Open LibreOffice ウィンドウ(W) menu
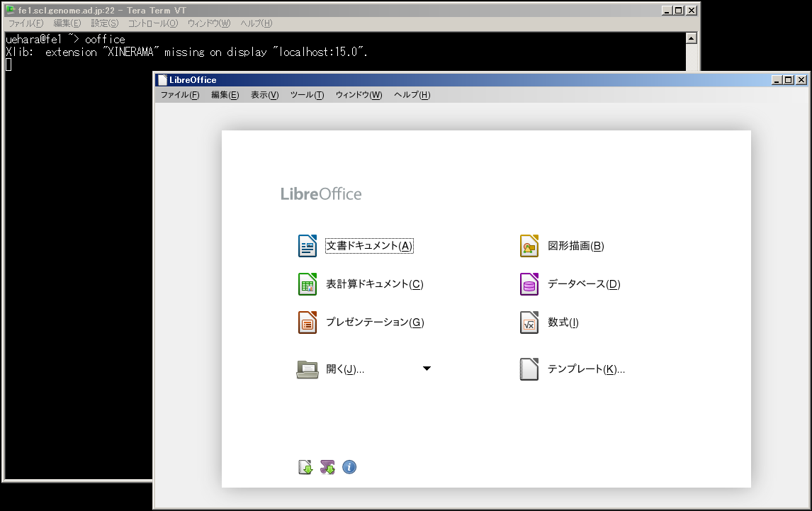 [x=359, y=95]
